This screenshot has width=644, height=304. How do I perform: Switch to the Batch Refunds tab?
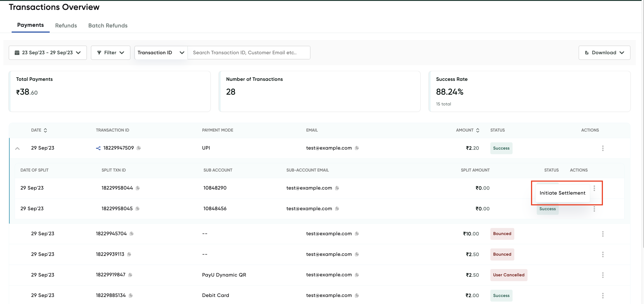pos(108,25)
